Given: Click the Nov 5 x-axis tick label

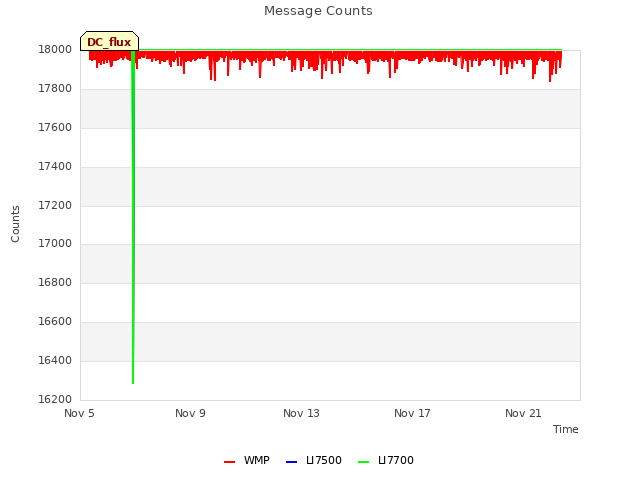Looking at the screenshot, I should pyautogui.click(x=79, y=413).
